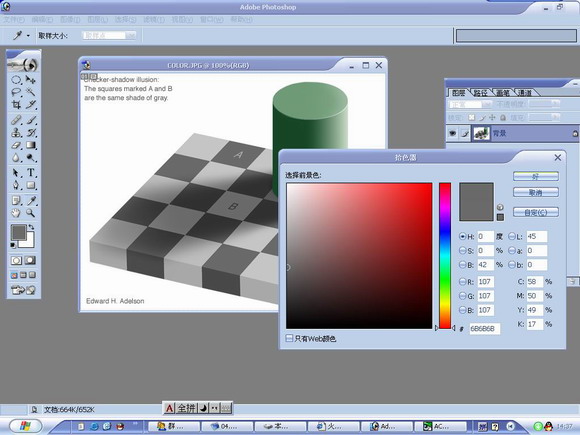The width and height of the screenshot is (580, 435).
Task: Select the Airbrush tool
Action: [16, 119]
